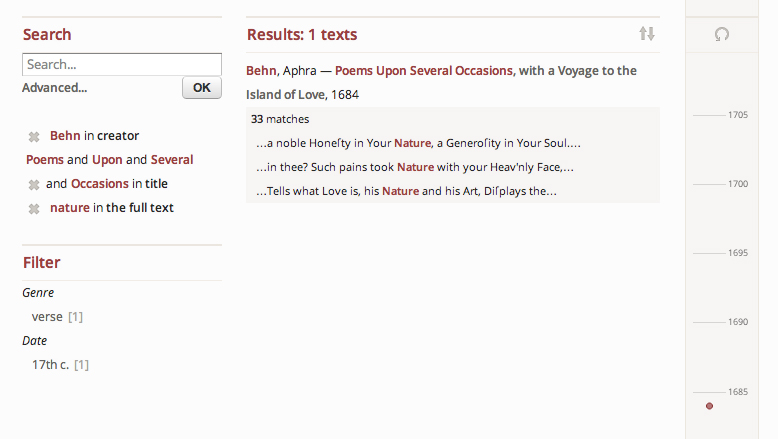Click the Behn creator term link
Viewport: 778px width, 439px height.
coord(65,136)
